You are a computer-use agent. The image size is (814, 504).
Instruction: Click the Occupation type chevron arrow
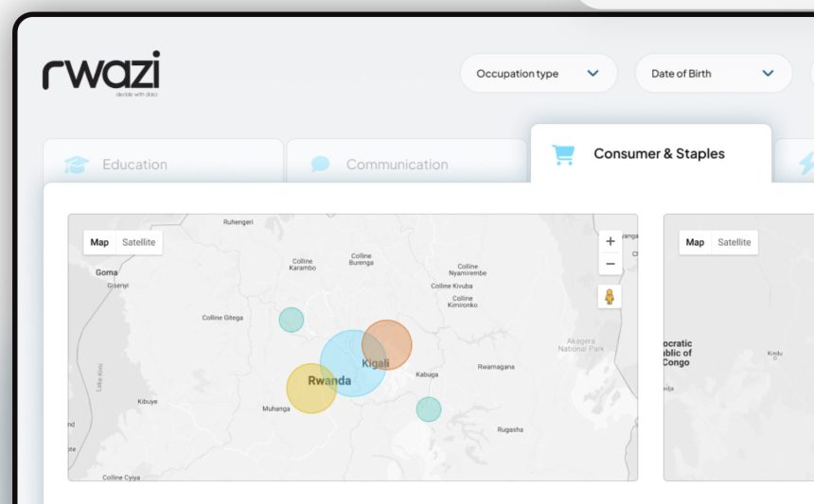(593, 73)
